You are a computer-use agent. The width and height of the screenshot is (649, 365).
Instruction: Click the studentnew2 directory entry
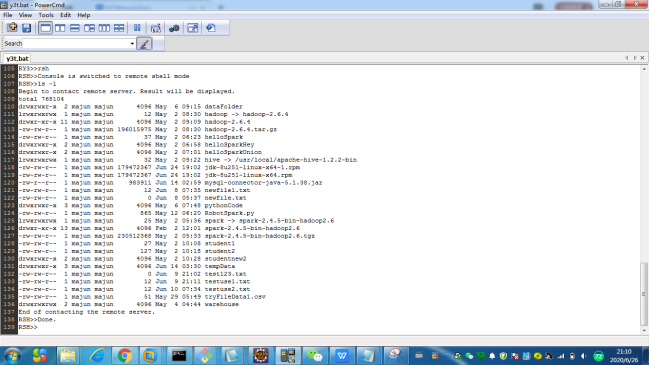tap(225, 259)
